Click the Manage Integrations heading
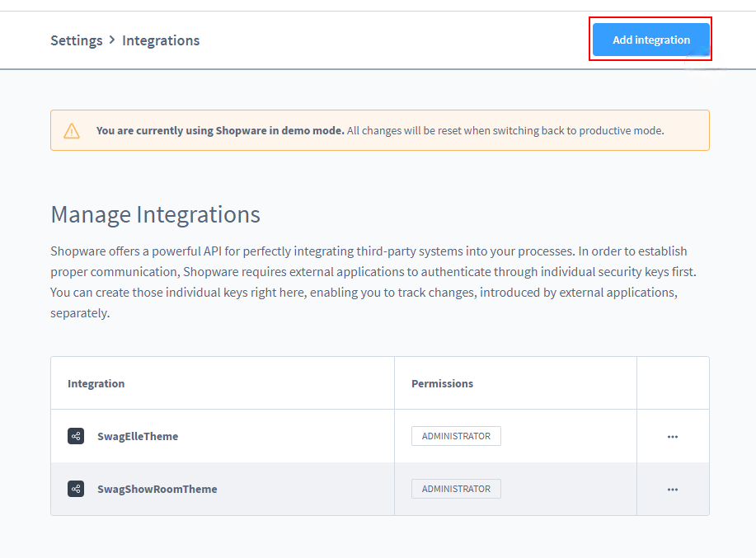 [x=155, y=214]
